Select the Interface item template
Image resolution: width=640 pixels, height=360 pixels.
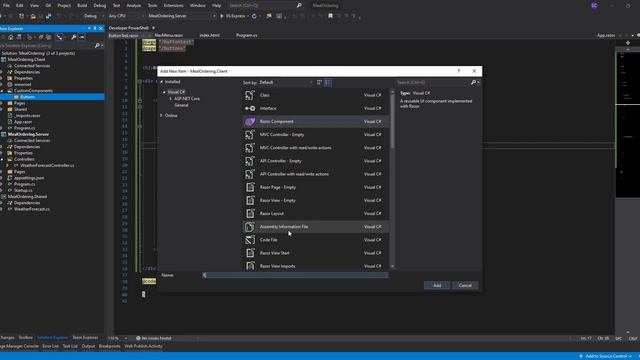(x=316, y=108)
